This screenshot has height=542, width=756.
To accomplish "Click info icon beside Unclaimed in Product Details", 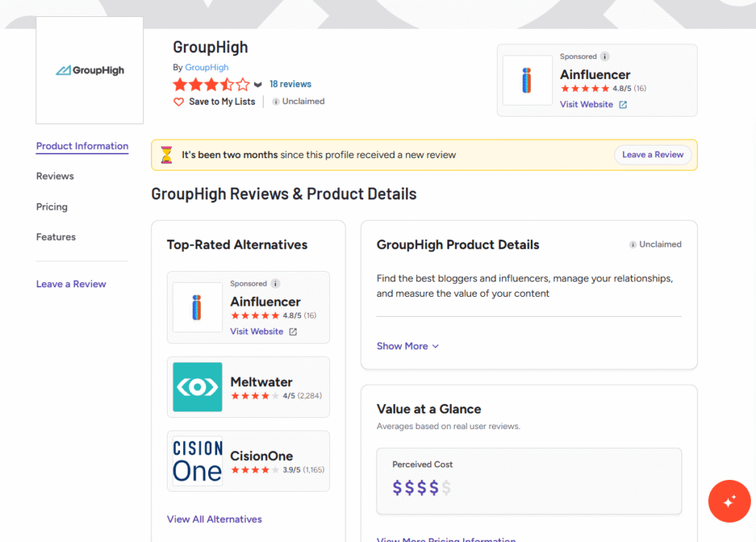I will point(633,244).
